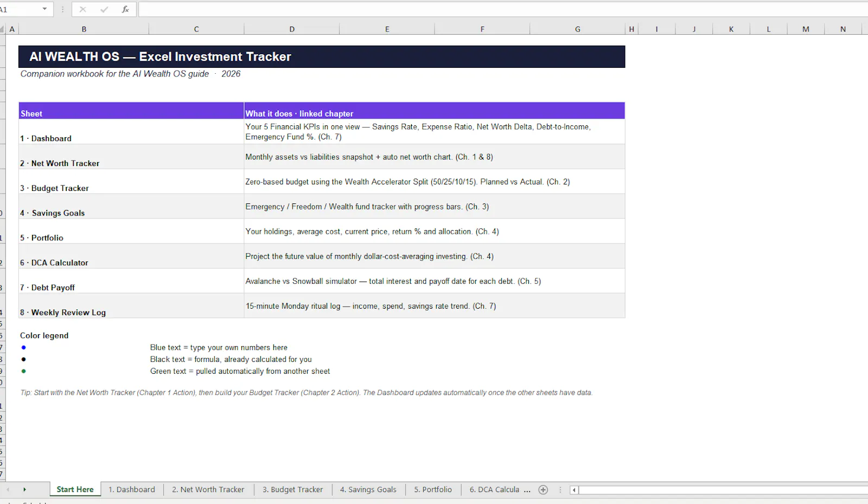Viewport: 868px width, 504px height.
Task: Show more sheet tabs via ellipsis
Action: 527,490
